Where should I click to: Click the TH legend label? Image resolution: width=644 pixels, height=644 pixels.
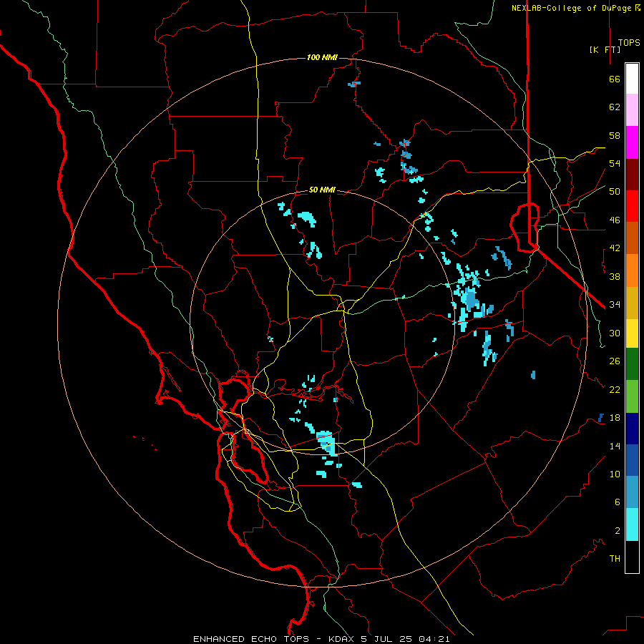615,559
